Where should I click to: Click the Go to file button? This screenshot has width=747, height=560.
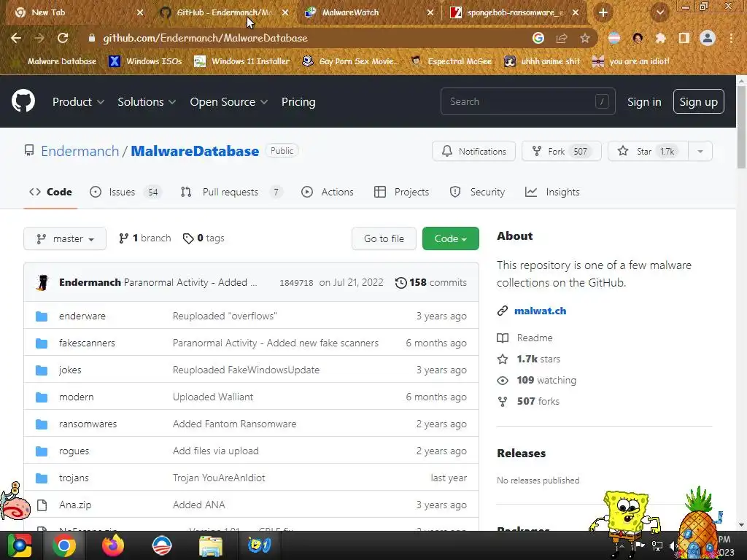tap(384, 238)
